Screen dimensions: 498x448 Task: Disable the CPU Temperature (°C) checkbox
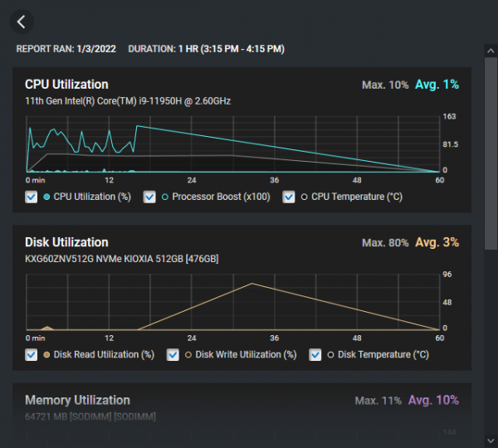coord(289,197)
